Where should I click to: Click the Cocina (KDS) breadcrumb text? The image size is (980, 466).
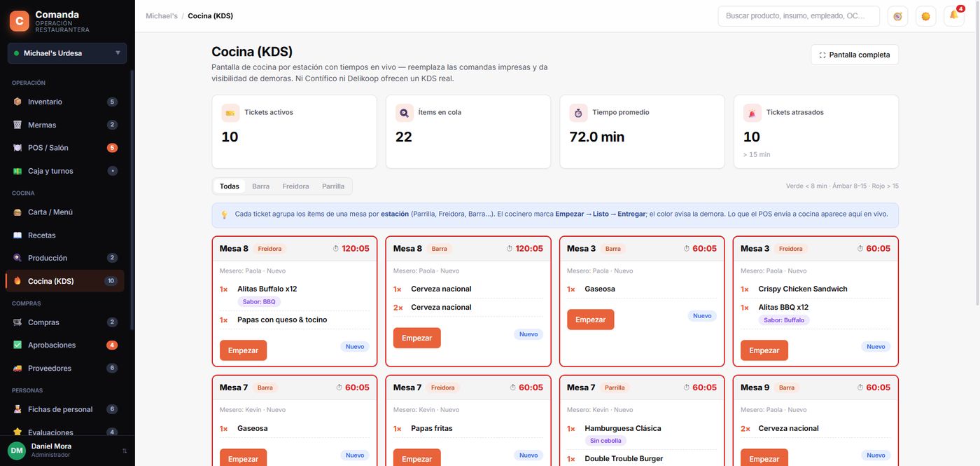click(x=211, y=15)
